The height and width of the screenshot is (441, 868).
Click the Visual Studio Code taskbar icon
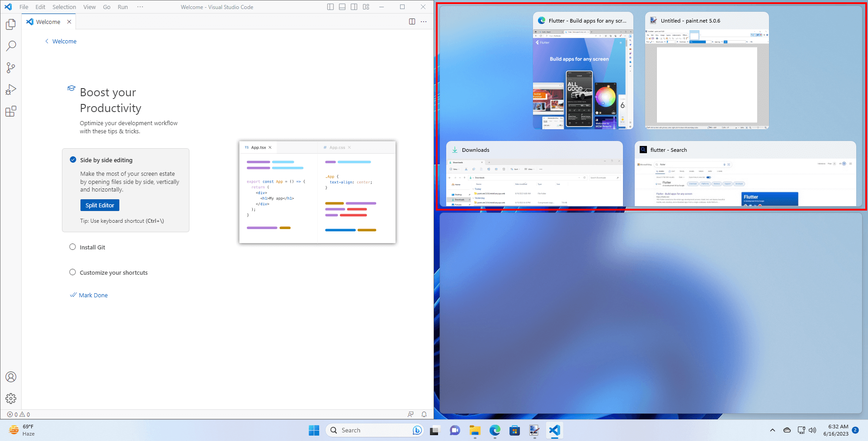[554, 430]
